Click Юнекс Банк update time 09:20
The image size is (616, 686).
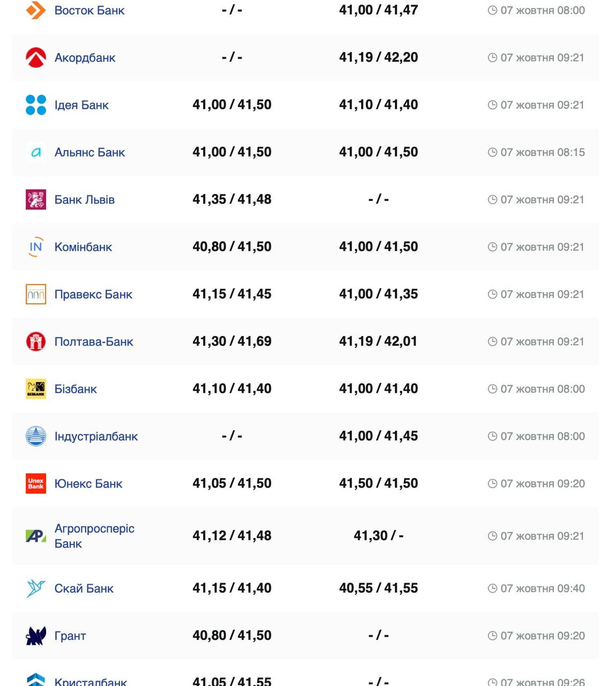[x=542, y=484]
